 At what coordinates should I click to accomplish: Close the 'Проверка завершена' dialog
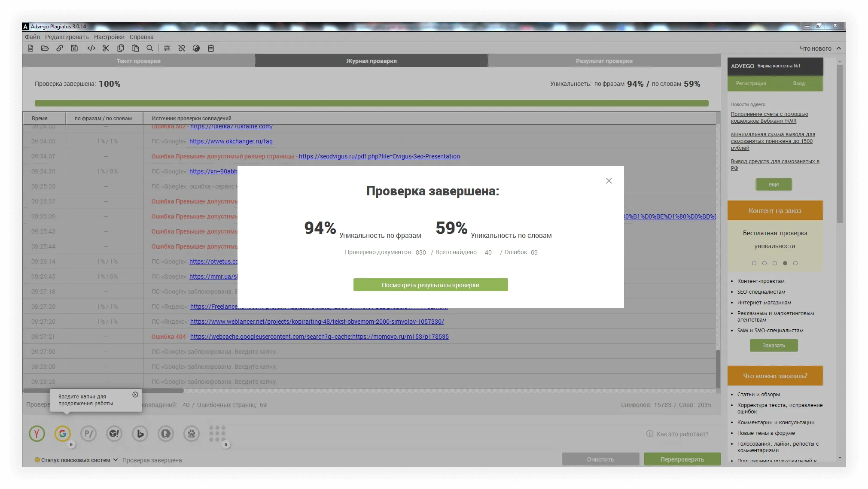click(609, 181)
